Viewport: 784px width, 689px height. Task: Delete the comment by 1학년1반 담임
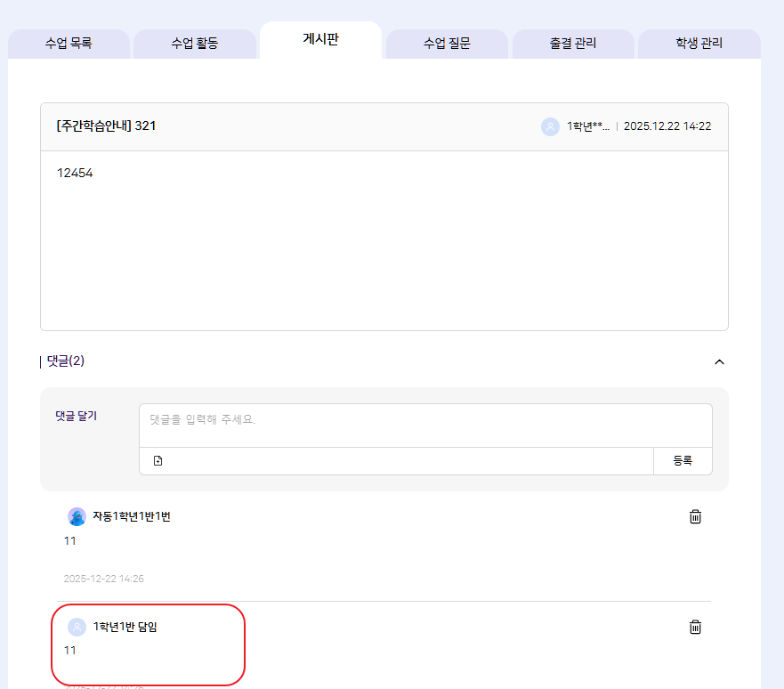tap(696, 627)
